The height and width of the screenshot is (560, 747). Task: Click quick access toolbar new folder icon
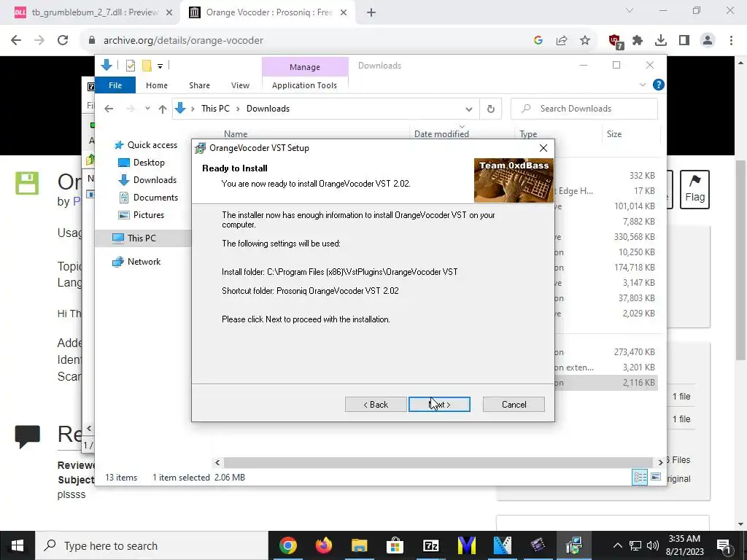pos(147,66)
